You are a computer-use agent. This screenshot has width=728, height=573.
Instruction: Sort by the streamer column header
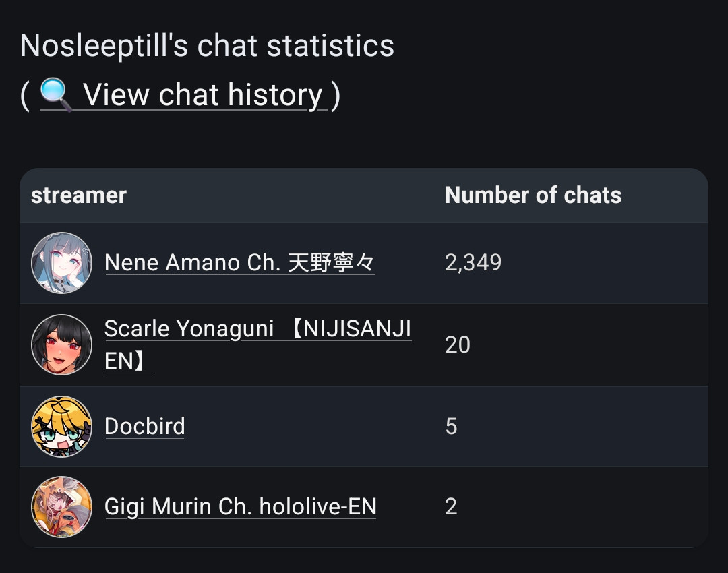[x=79, y=195]
